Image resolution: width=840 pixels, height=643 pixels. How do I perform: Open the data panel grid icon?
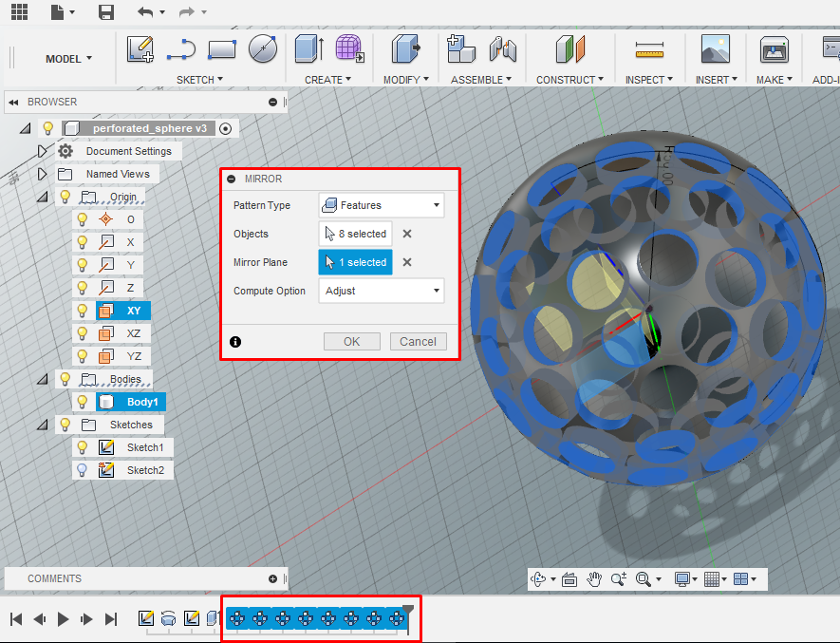click(19, 11)
